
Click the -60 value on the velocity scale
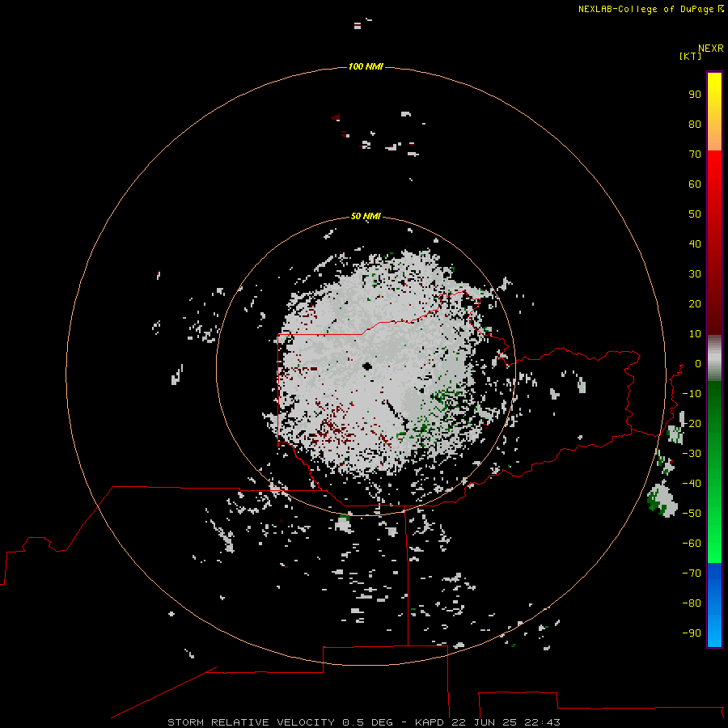click(x=692, y=544)
